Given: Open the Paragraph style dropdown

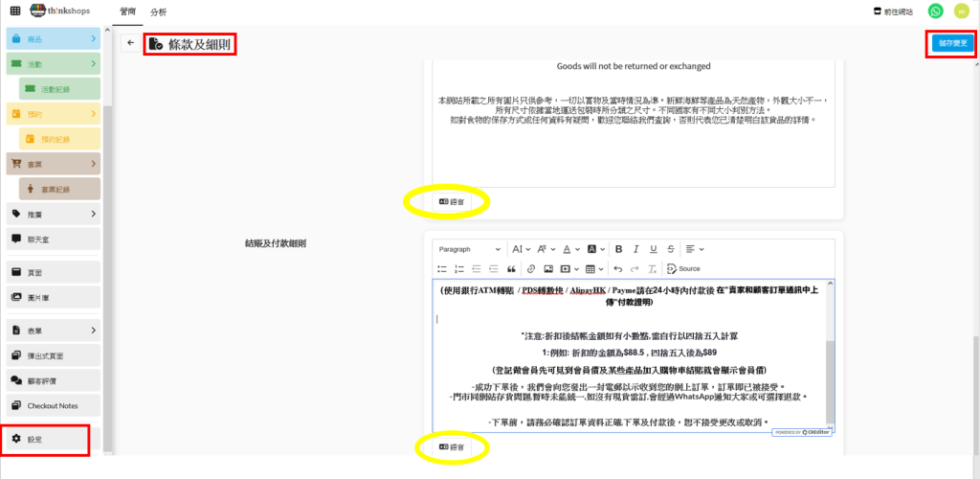Looking at the screenshot, I should point(469,249).
